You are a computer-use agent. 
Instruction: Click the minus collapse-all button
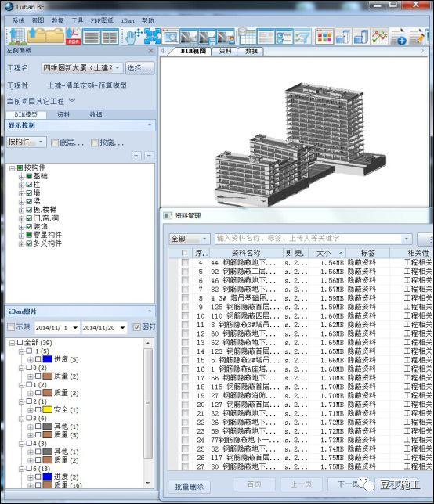(x=149, y=156)
